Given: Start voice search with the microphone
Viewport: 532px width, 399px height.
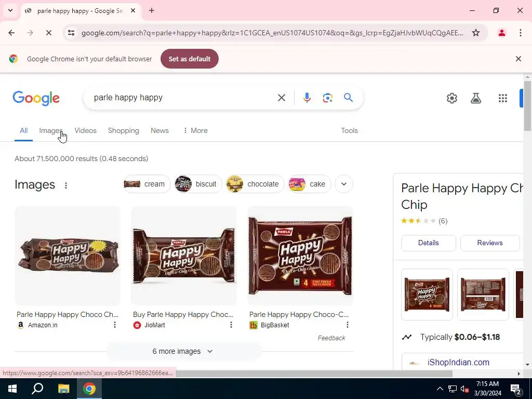Looking at the screenshot, I should coord(307,98).
